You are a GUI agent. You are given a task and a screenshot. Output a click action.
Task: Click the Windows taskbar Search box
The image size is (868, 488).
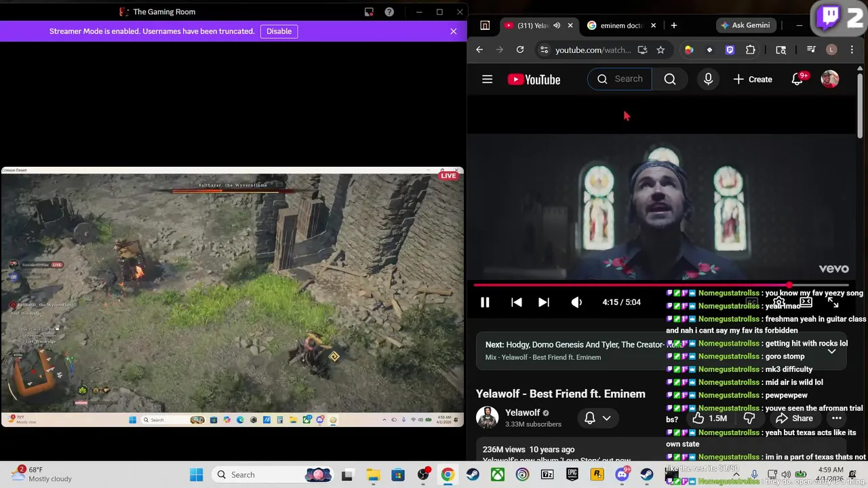[273, 474]
